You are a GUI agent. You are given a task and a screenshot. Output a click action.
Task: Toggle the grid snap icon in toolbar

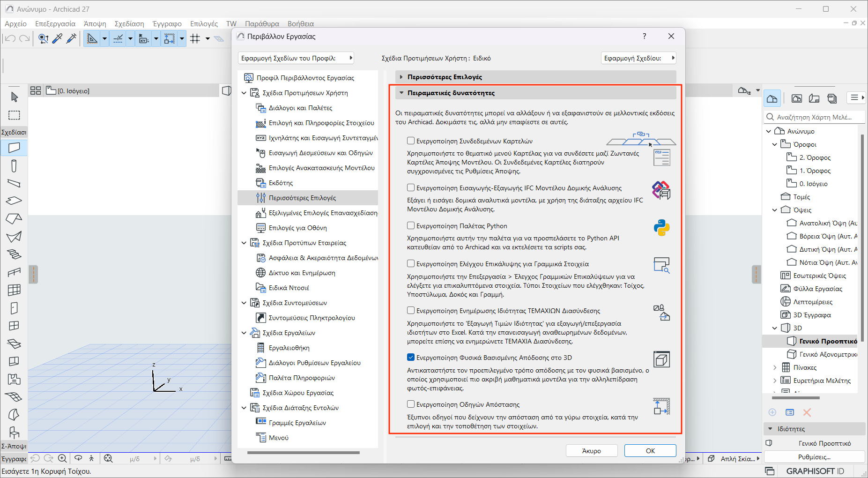click(x=195, y=39)
